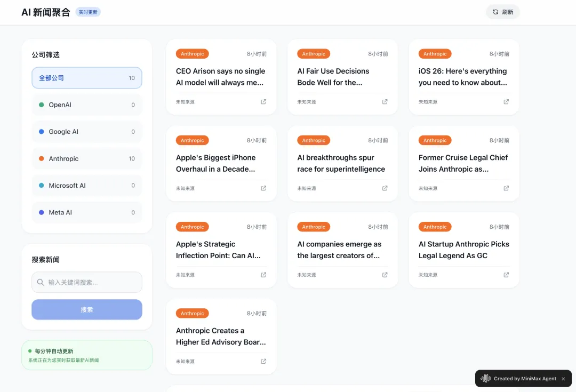
Task: Click Anthropic tag on 'CEO Arison says' card
Action: click(x=192, y=54)
